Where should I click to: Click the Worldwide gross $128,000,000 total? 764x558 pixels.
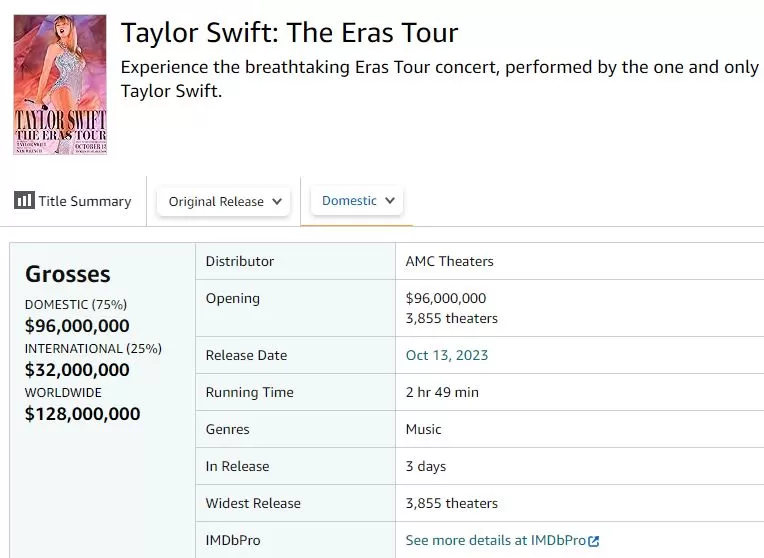[82, 413]
